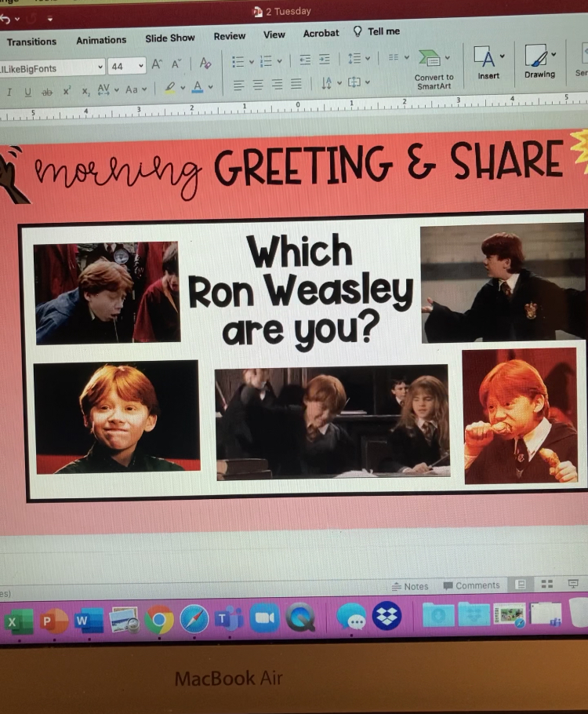Start slide show from status bar
This screenshot has height=714, width=588.
pyautogui.click(x=573, y=583)
